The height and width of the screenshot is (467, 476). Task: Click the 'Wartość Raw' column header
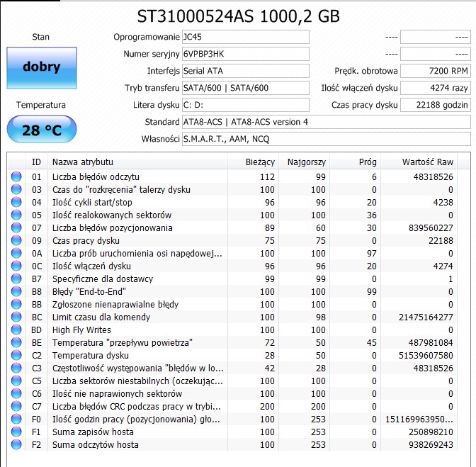[x=419, y=162]
